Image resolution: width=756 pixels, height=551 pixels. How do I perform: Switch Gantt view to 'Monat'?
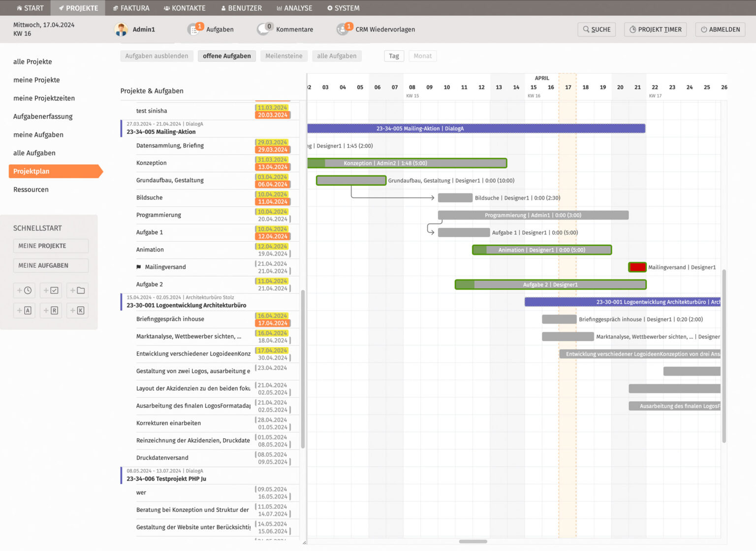pos(422,56)
